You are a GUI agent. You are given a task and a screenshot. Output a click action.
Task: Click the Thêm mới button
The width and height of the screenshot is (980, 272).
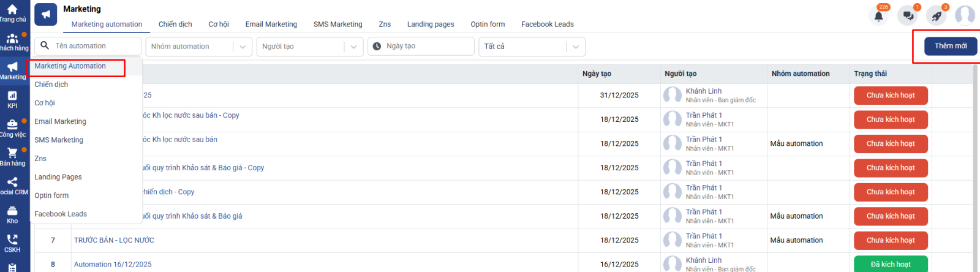(x=951, y=46)
